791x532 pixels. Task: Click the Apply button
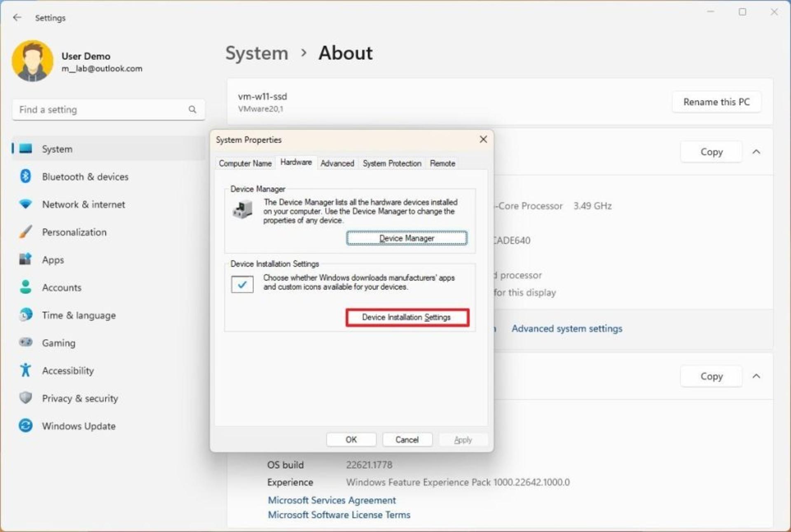tap(463, 440)
